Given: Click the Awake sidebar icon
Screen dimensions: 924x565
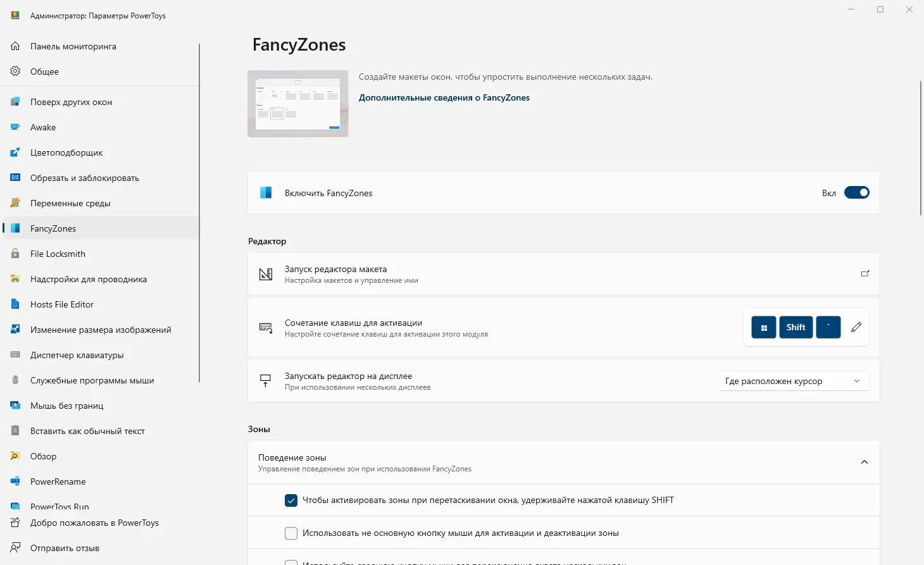Looking at the screenshot, I should click(x=15, y=127).
